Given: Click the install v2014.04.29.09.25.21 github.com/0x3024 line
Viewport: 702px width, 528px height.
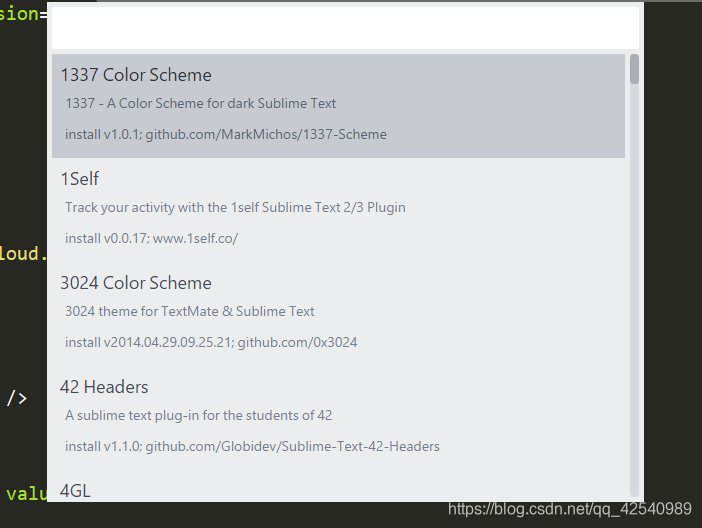Looking at the screenshot, I should pos(211,342).
